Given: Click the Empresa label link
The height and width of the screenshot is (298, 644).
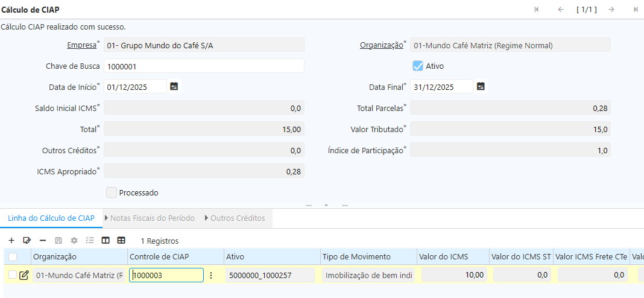Looking at the screenshot, I should click(x=82, y=45).
